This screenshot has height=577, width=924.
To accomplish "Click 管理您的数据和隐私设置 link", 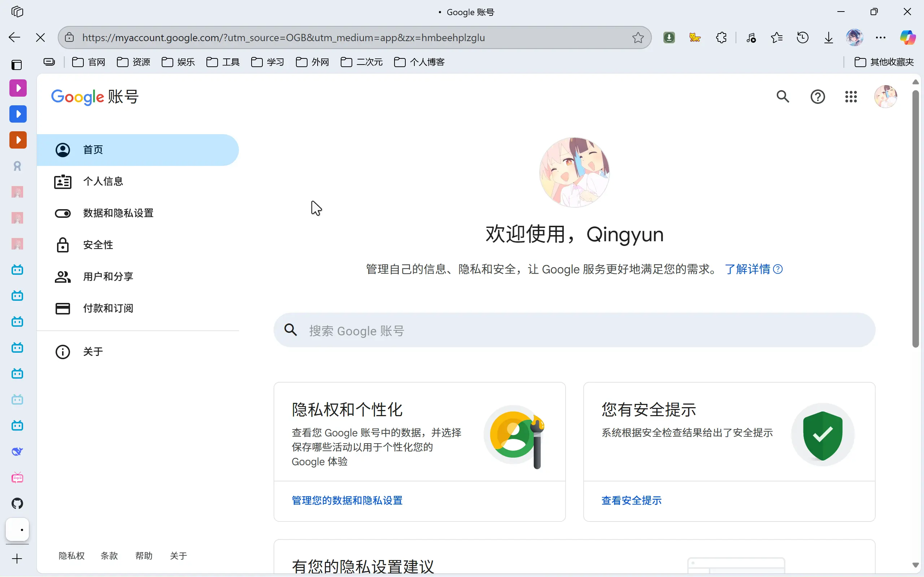I will tap(347, 500).
